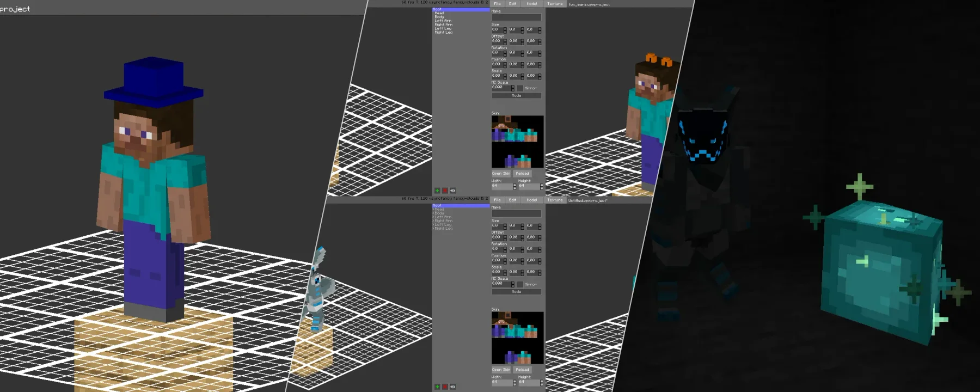Click Name input field in fox_ears editor
Image resolution: width=980 pixels, height=392 pixels.
[x=516, y=17]
